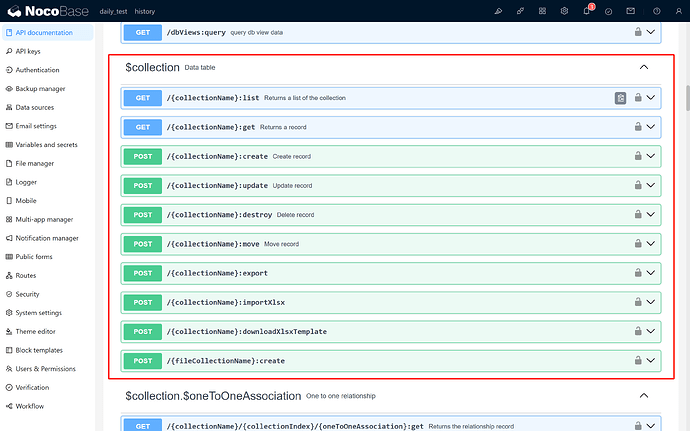The width and height of the screenshot is (690, 431).
Task: Click lock icon on {fileCollectionName}:create row
Action: pos(638,360)
